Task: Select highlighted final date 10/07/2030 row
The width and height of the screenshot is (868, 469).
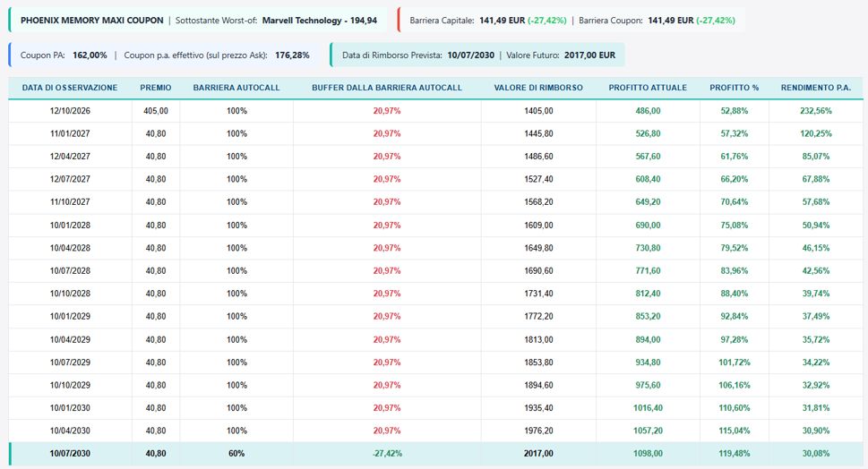Action: 435,454
